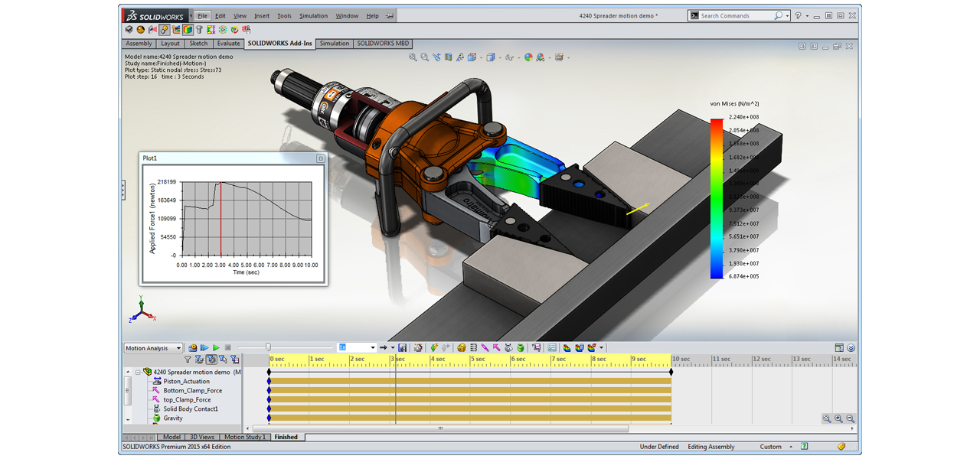The height and width of the screenshot is (459, 980).
Task: Collapse the MotionManager with double chevron
Action: [851, 347]
